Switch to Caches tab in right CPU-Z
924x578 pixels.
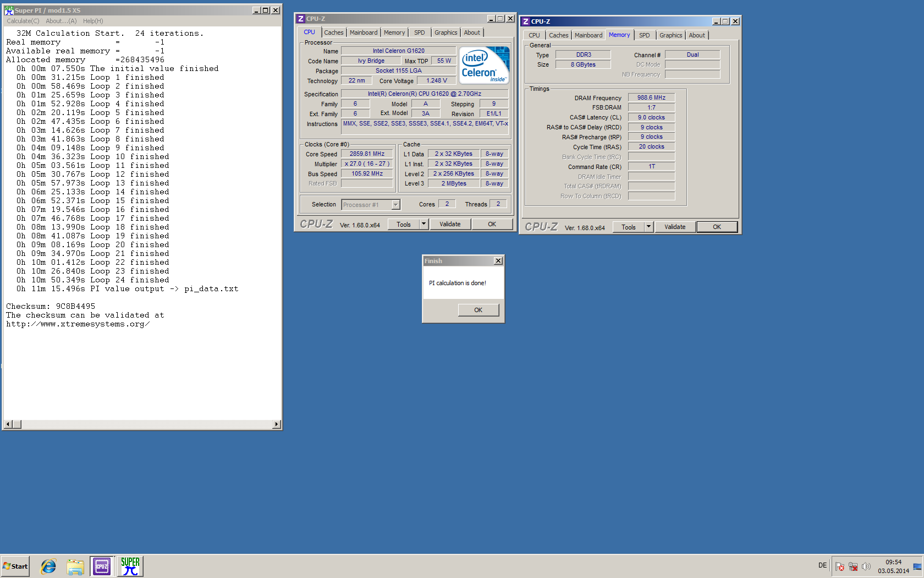(558, 35)
